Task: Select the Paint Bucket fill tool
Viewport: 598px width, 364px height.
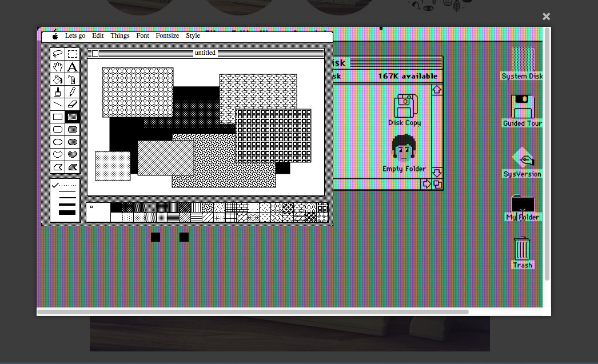Action: [58, 79]
